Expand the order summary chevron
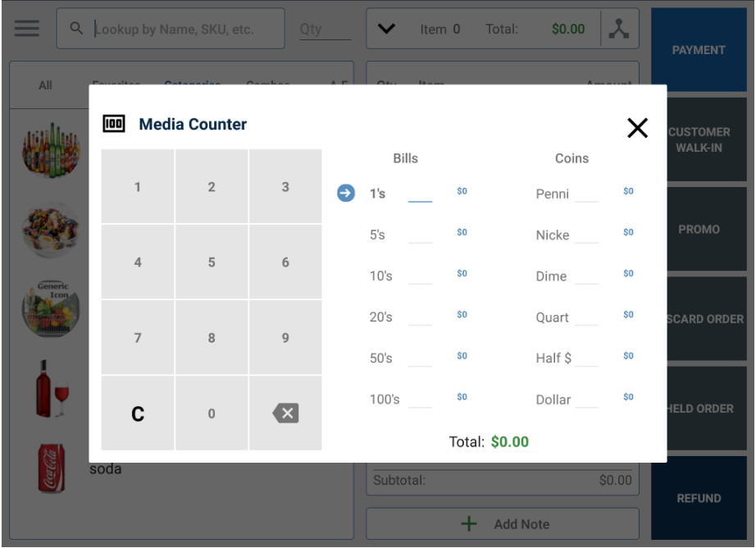 386,30
